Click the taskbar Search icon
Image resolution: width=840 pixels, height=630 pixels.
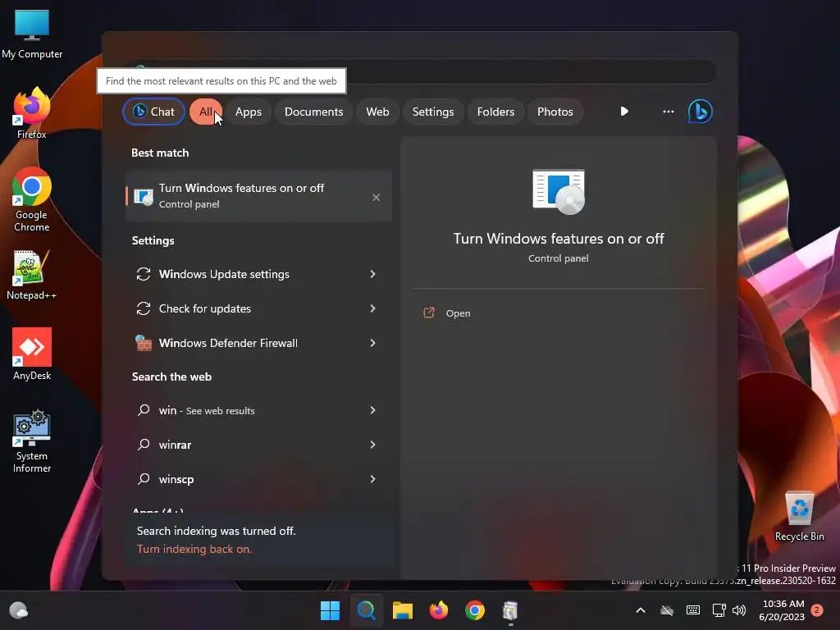click(x=367, y=610)
